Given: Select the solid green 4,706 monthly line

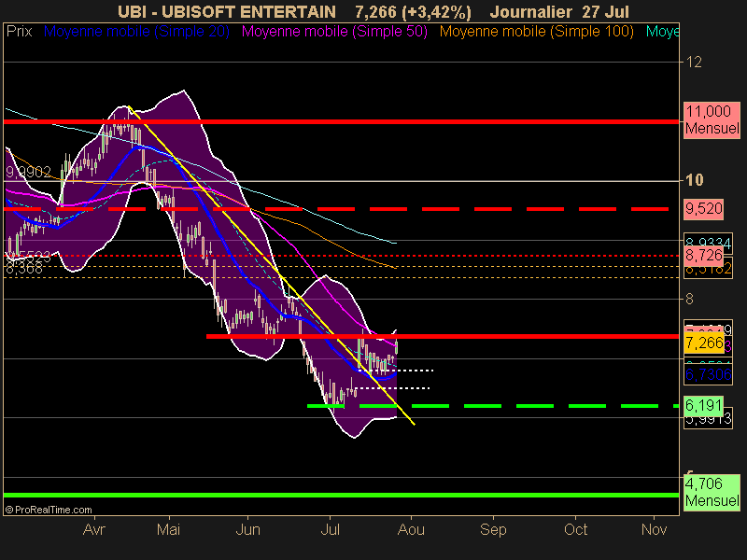Looking at the screenshot, I should click(341, 496).
